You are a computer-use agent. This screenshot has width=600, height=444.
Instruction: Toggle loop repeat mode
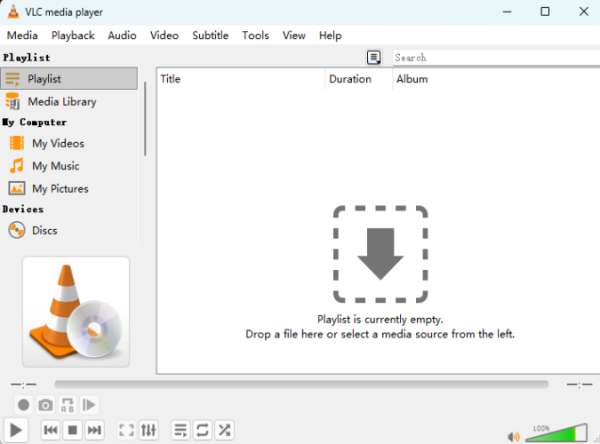[202, 430]
